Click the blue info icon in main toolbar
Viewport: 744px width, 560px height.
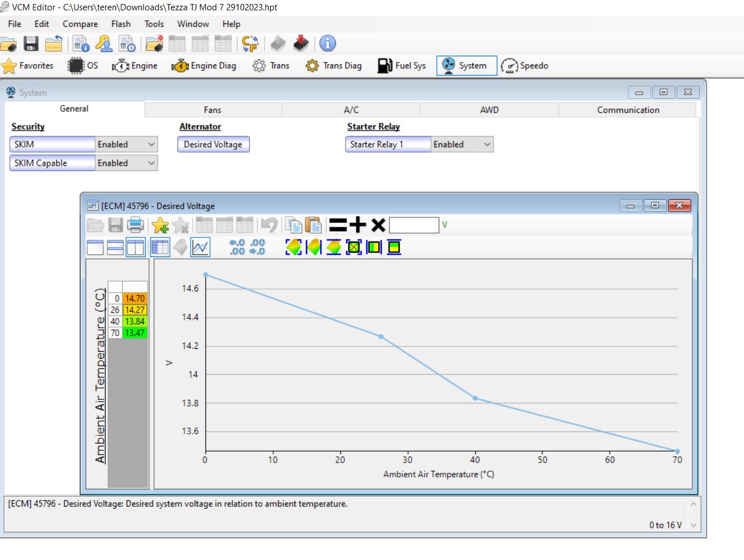pyautogui.click(x=327, y=44)
